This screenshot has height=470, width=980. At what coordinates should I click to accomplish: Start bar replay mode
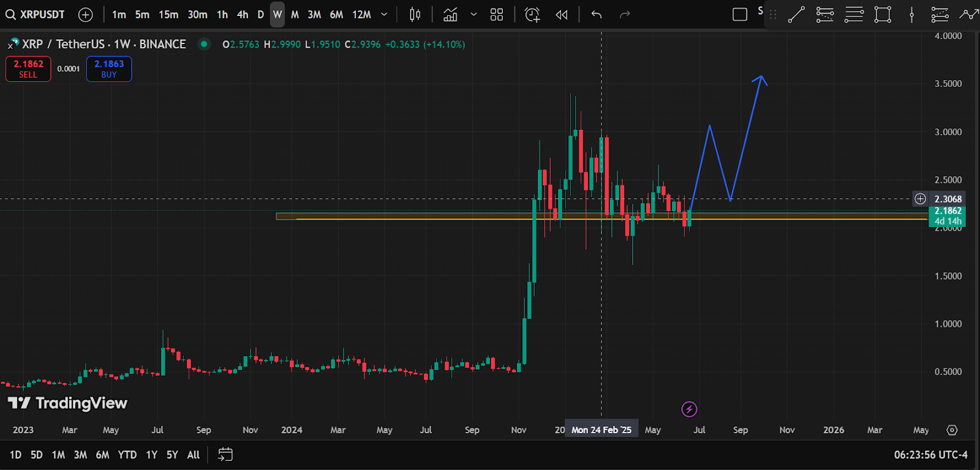[x=562, y=15]
